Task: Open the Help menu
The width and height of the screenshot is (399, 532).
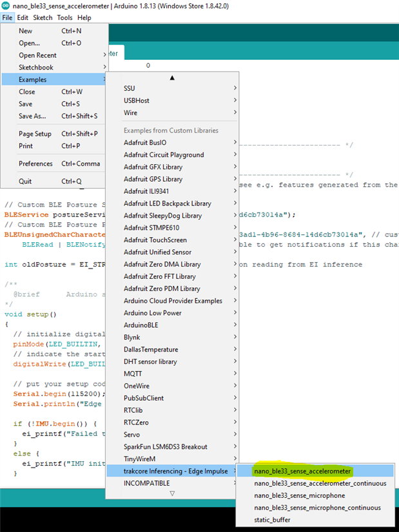Action: pyautogui.click(x=84, y=17)
